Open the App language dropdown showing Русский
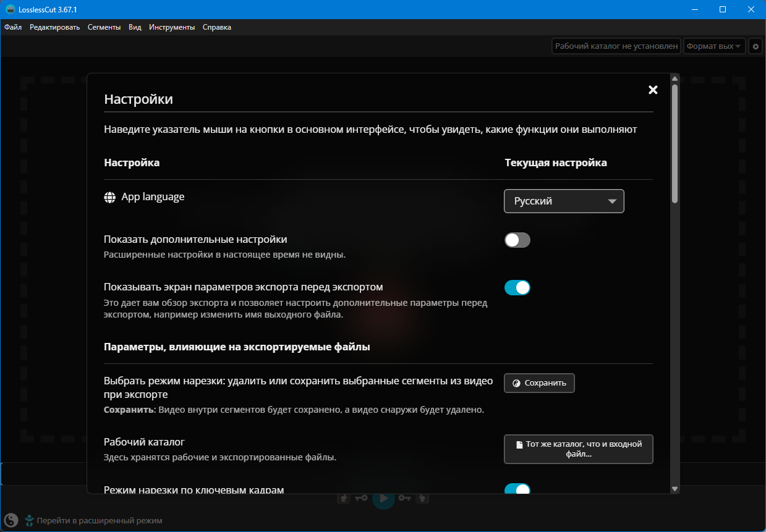This screenshot has width=766, height=532. click(x=564, y=201)
